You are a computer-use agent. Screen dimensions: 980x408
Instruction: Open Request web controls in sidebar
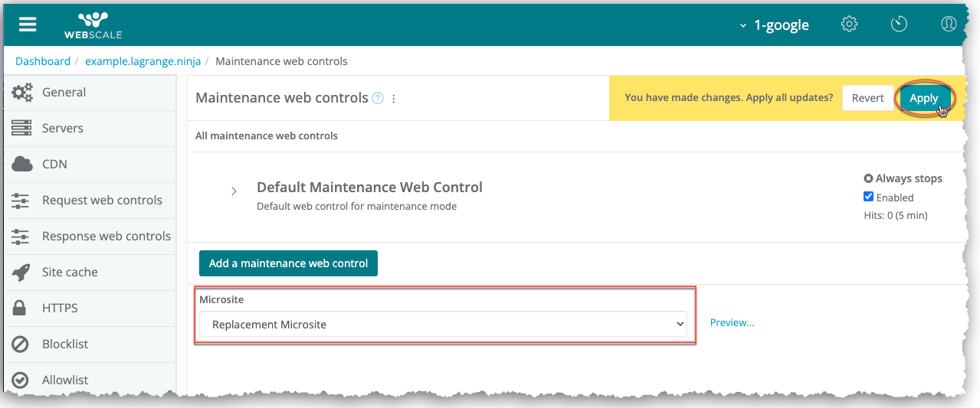(102, 201)
